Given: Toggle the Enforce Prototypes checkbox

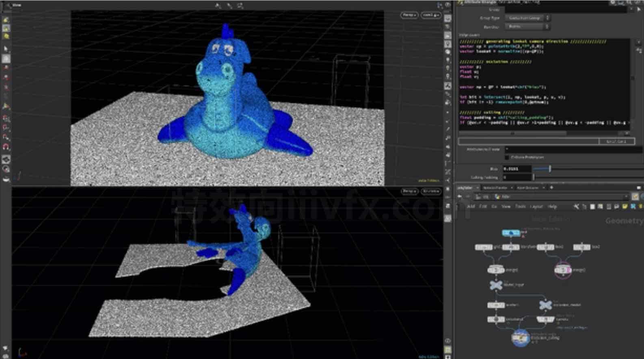Looking at the screenshot, I should (x=507, y=157).
